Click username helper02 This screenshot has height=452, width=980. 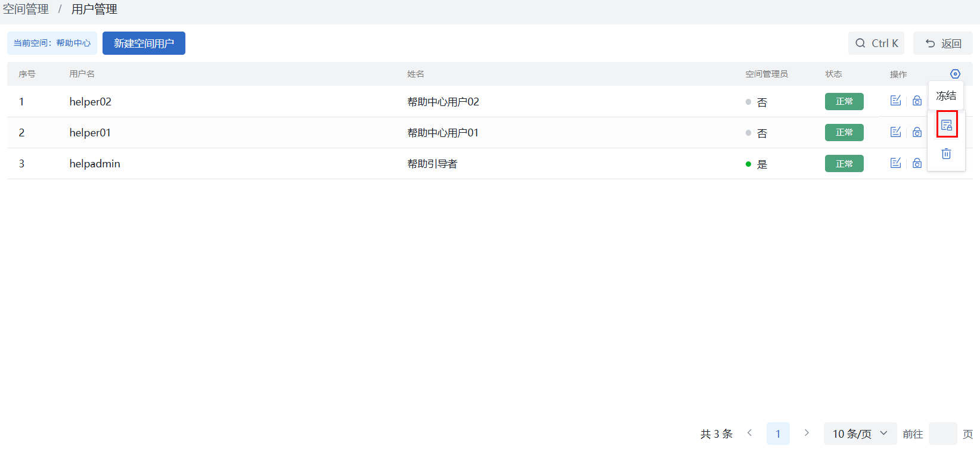point(91,101)
